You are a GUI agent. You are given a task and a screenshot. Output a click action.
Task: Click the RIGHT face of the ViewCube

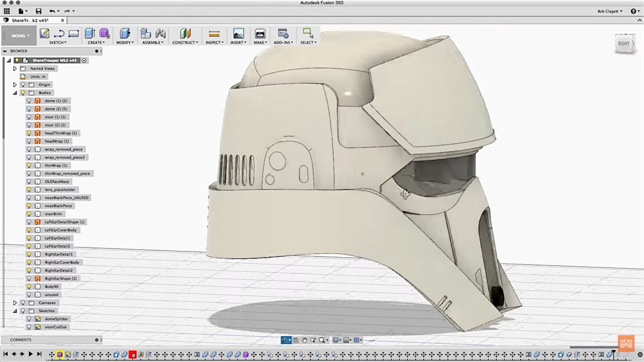(x=624, y=43)
